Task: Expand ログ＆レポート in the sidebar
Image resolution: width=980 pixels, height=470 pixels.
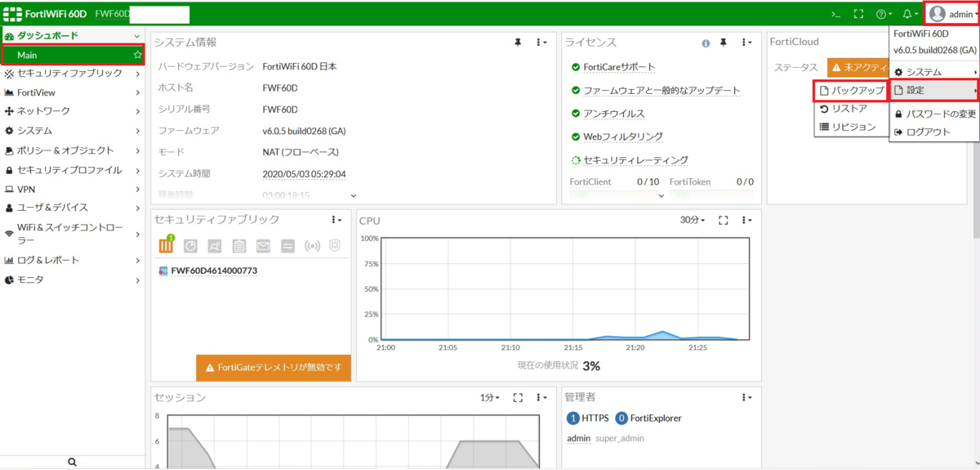Action: tap(73, 260)
